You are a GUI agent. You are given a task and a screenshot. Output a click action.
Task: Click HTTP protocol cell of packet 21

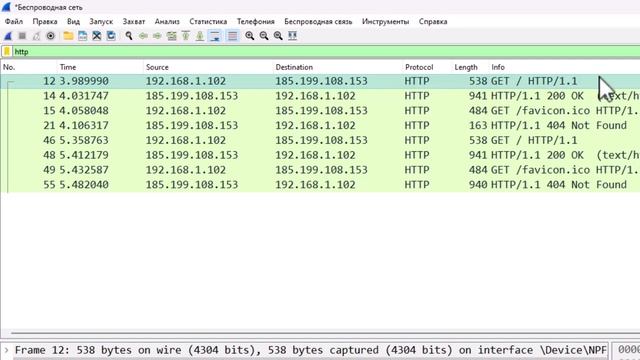click(417, 126)
